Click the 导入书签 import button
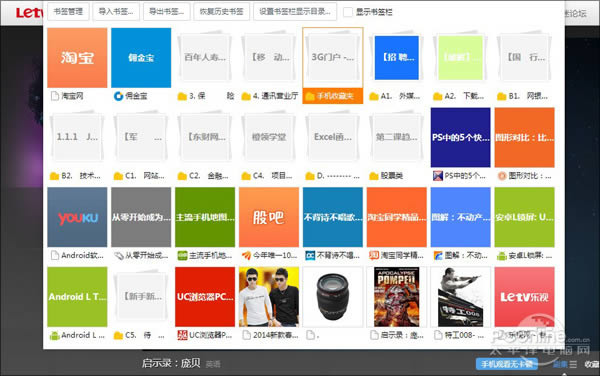Image resolution: width=600 pixels, height=376 pixels. [x=116, y=11]
